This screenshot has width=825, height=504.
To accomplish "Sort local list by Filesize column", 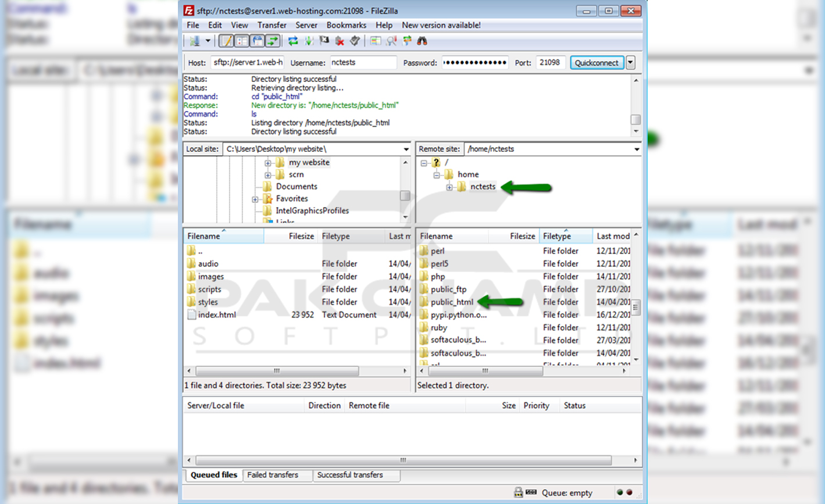I will tap(291, 236).
